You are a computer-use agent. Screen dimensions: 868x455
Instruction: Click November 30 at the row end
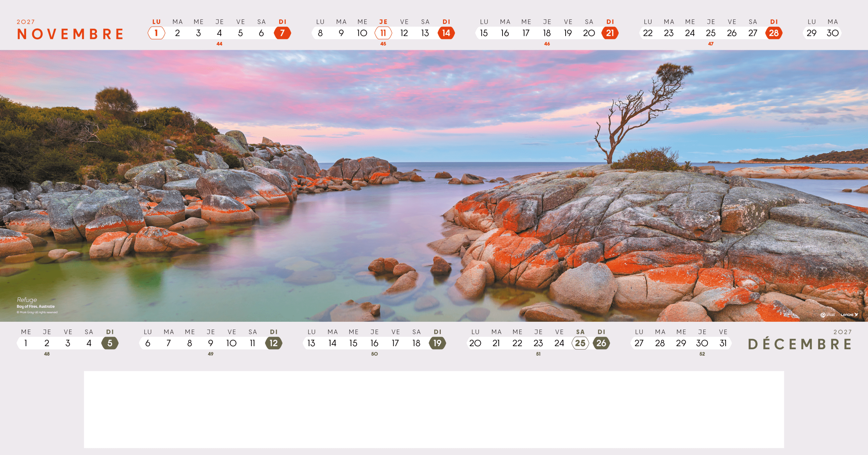(832, 33)
